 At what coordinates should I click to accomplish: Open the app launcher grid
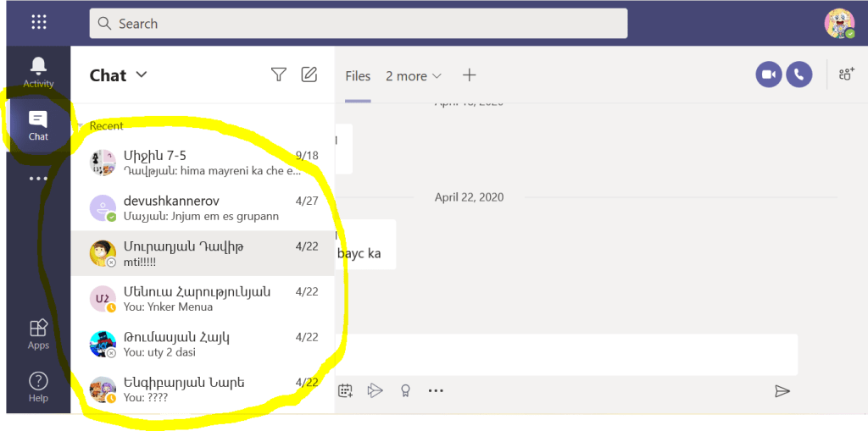[39, 23]
